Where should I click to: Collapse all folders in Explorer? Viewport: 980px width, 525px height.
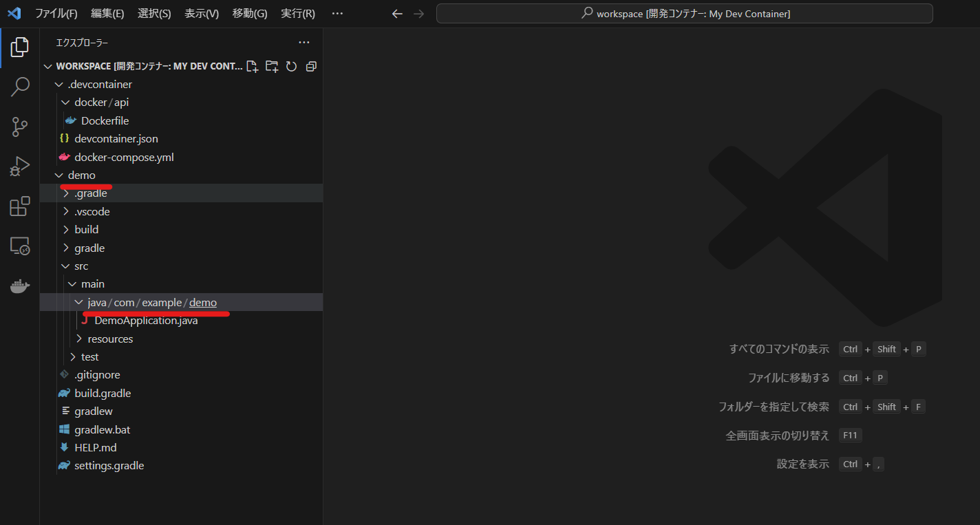[310, 66]
